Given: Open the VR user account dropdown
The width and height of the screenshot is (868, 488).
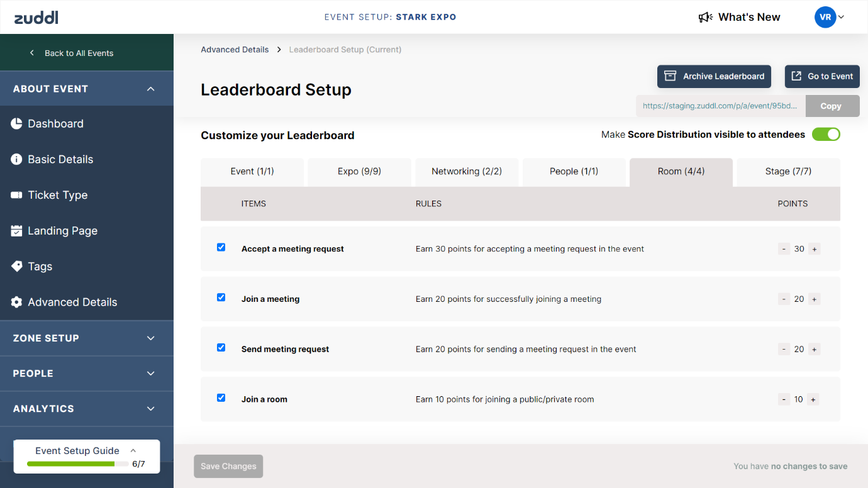Looking at the screenshot, I should [829, 17].
